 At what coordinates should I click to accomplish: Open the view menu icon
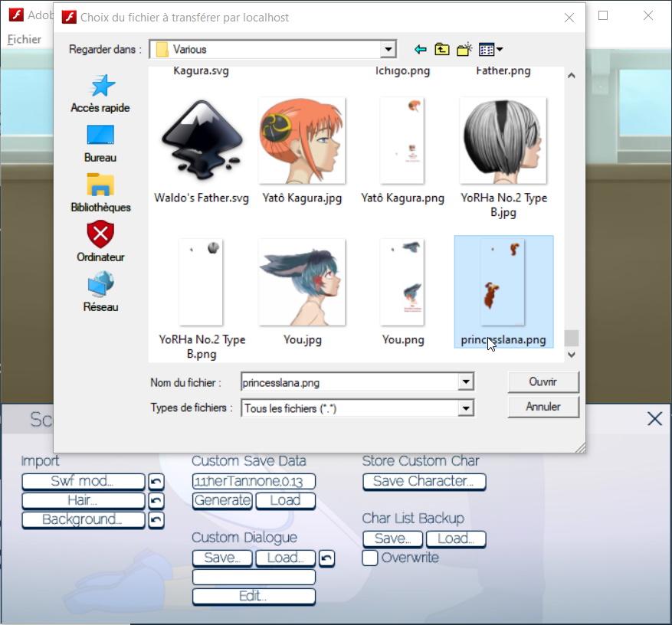[490, 50]
